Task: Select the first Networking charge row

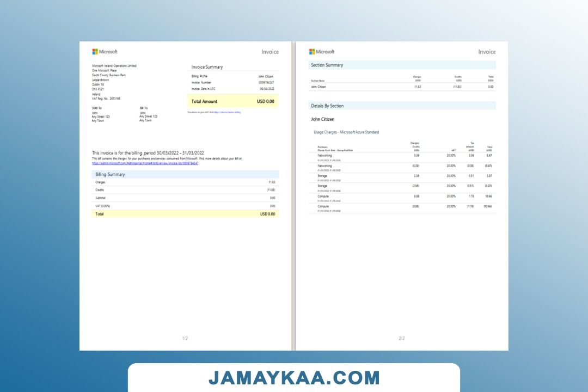Action: [x=402, y=157]
